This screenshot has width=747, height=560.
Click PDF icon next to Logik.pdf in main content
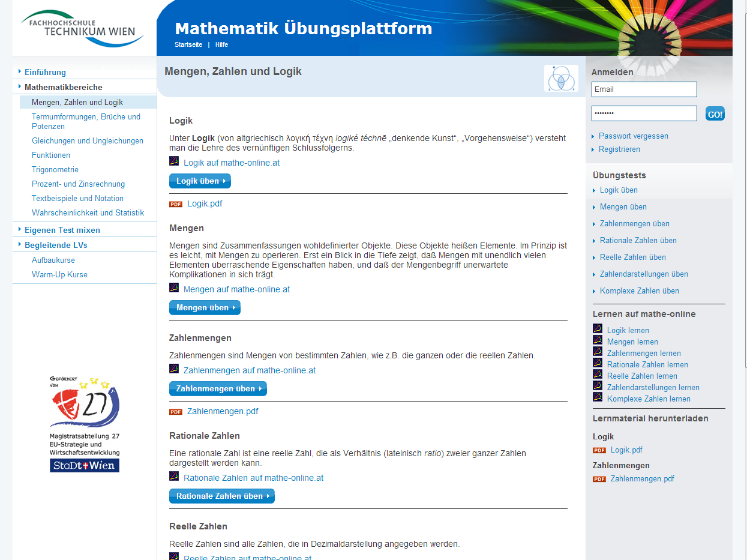[176, 204]
